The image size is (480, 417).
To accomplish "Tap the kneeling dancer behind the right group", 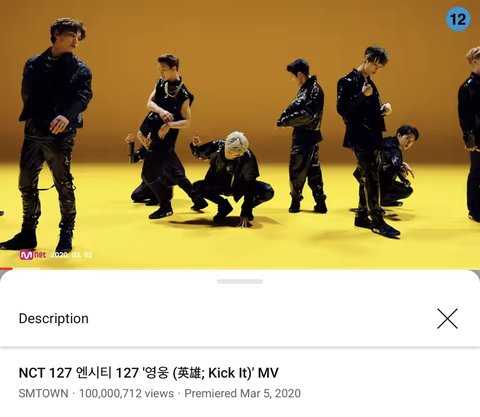I will click(x=398, y=167).
